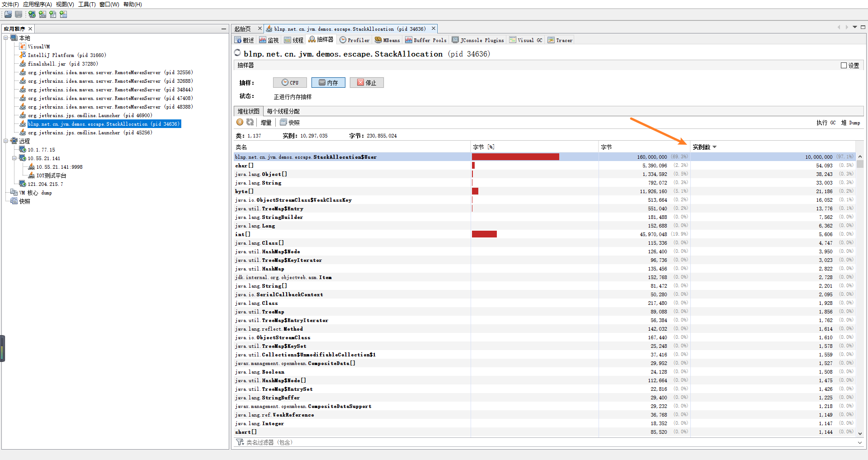Switch to the Profiler tab
The image size is (868, 460).
tap(354, 40)
